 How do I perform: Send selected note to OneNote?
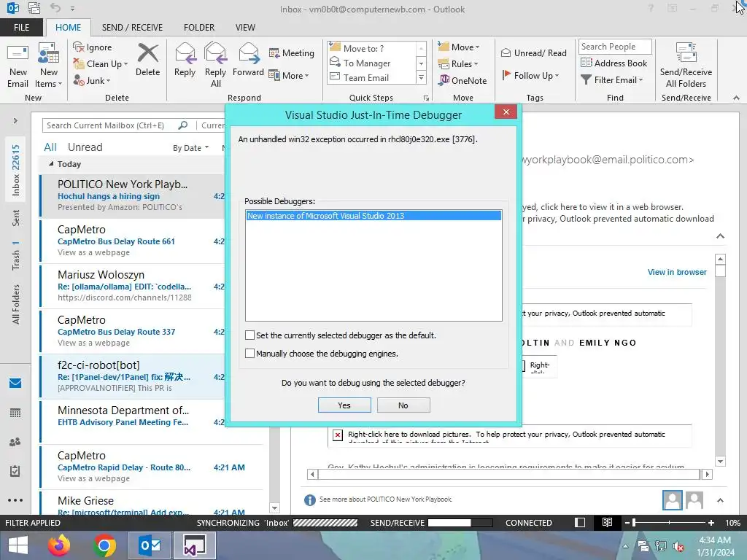click(462, 80)
